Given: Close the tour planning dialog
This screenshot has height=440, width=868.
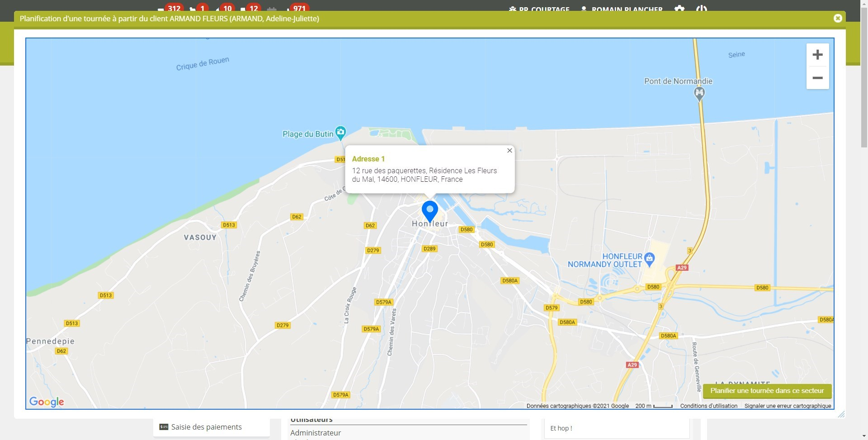Looking at the screenshot, I should tap(838, 18).
